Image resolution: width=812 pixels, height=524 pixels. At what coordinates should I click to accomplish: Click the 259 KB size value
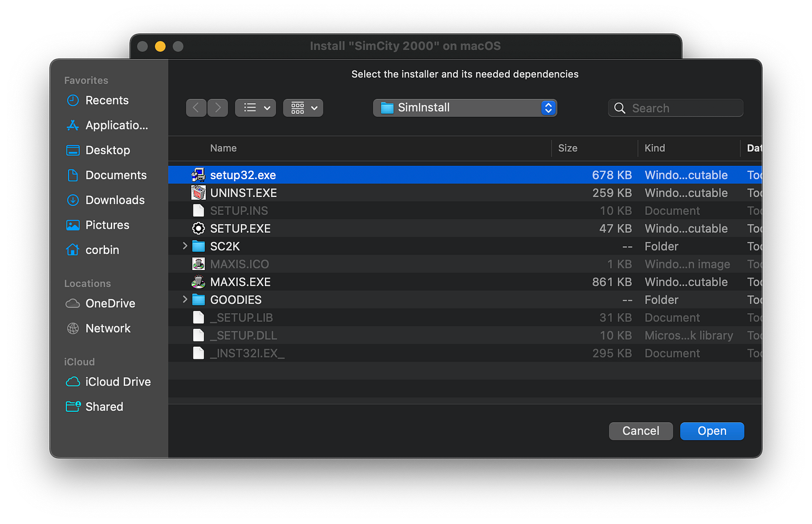point(612,193)
